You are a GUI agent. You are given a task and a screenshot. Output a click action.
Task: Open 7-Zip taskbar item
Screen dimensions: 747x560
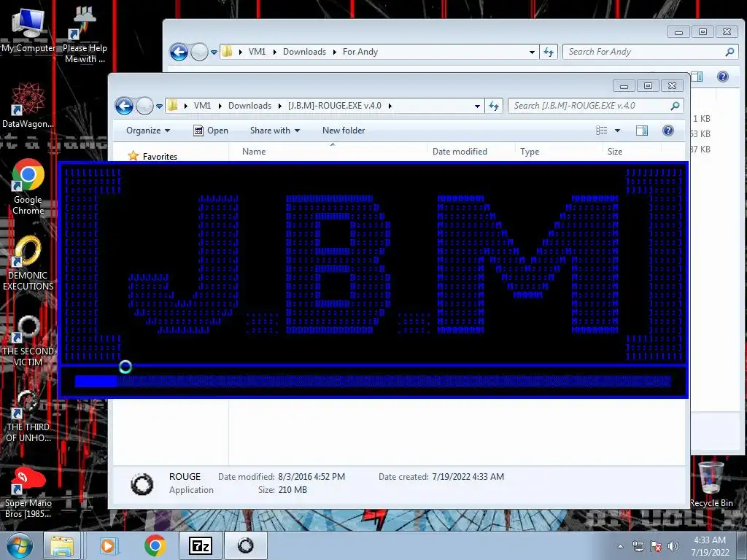[x=201, y=545]
